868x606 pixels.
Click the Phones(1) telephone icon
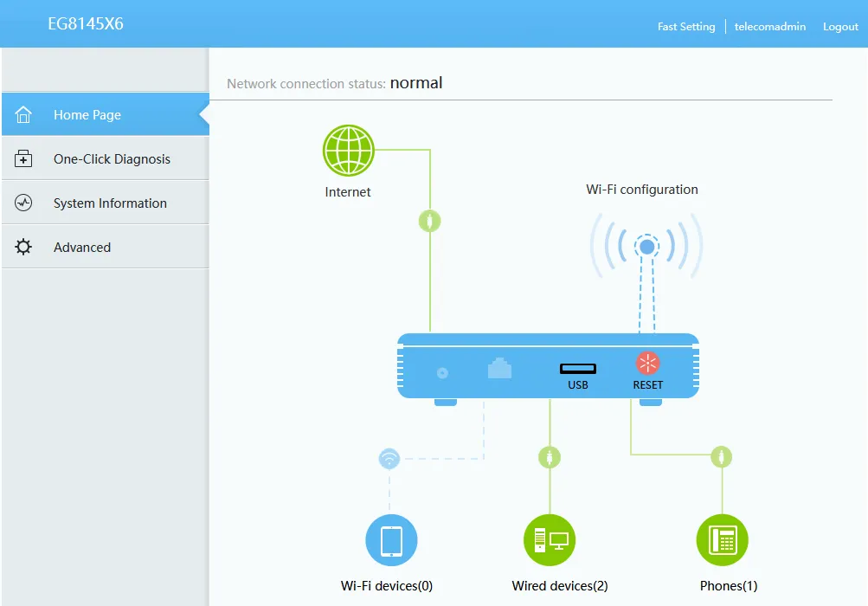723,538
